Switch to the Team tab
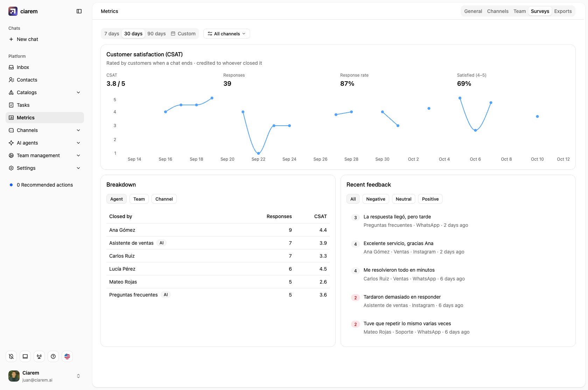Image resolution: width=588 pixels, height=390 pixels. [520, 11]
